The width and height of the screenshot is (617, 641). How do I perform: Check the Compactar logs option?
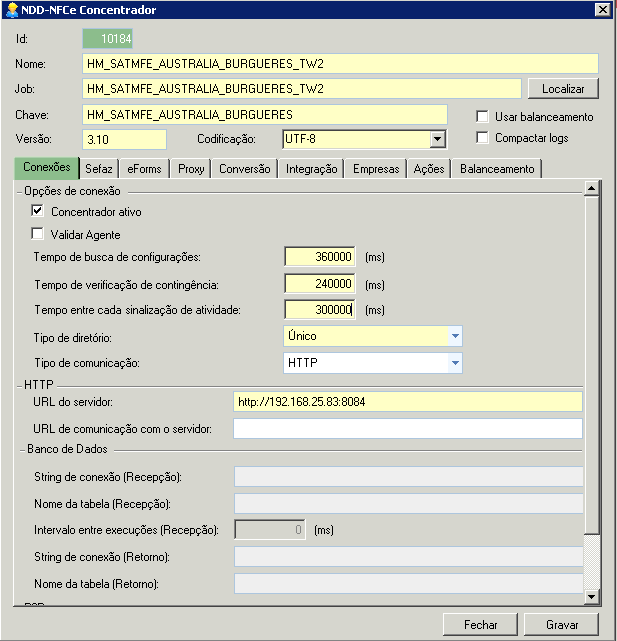click(483, 137)
